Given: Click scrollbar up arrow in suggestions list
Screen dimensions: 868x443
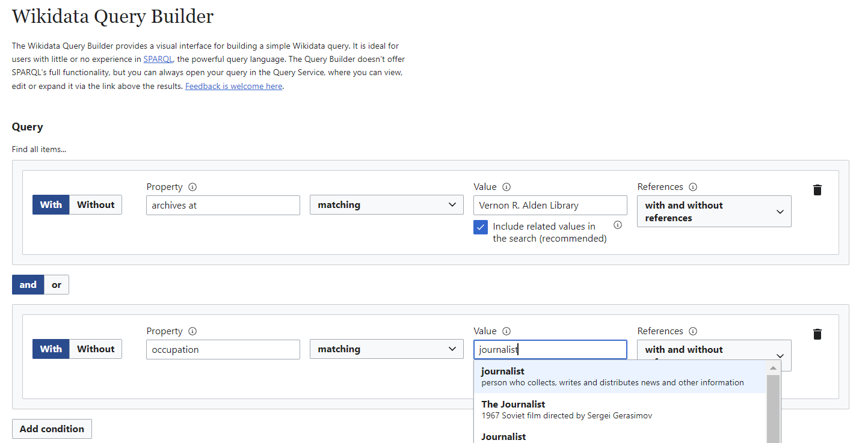Looking at the screenshot, I should (773, 368).
